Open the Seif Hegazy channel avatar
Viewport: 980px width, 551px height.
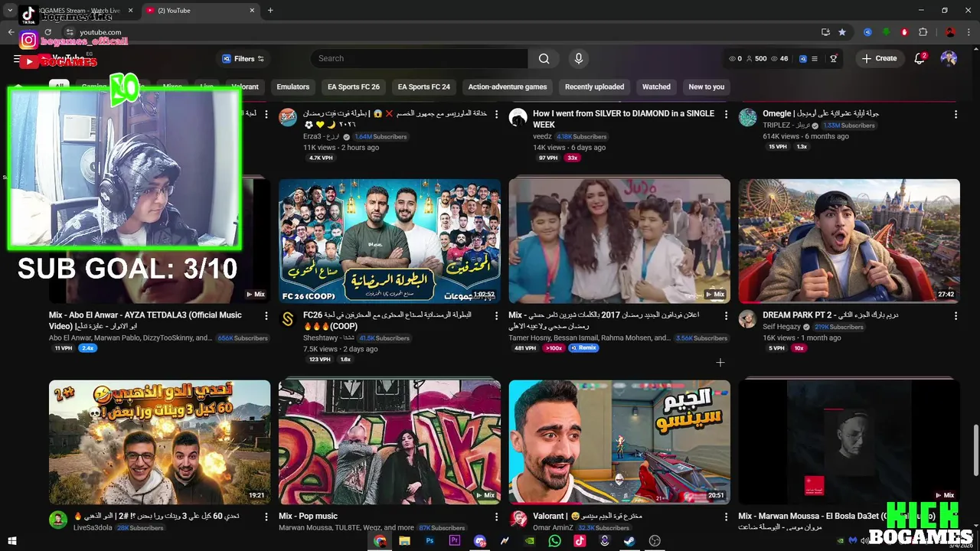click(x=747, y=319)
